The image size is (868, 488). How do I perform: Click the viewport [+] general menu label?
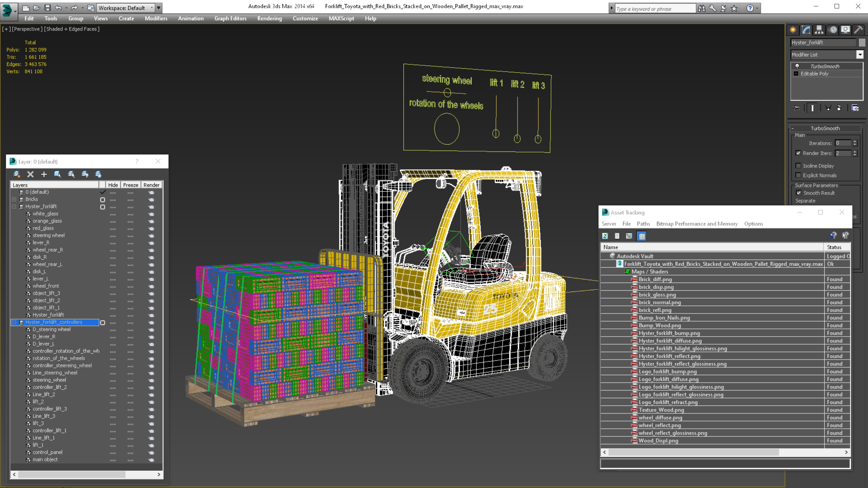pyautogui.click(x=6, y=29)
